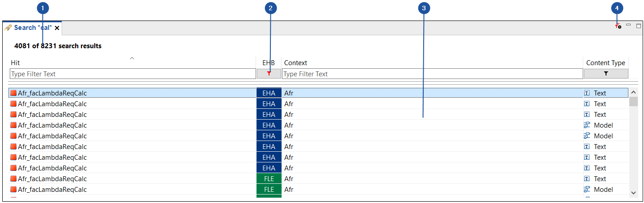Viewport: 644px width, 203px height.
Task: Click the Context filter text field
Action: pyautogui.click(x=432, y=74)
